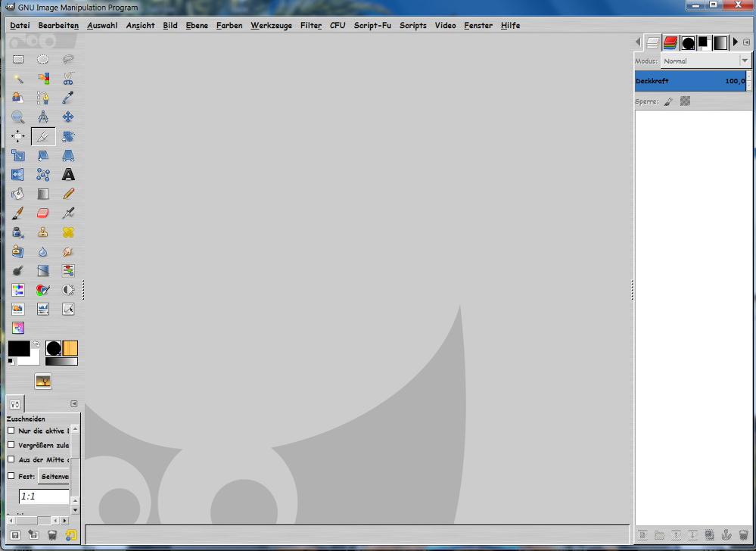Viewport: 756px width, 551px height.
Task: Enable 'Vergrößern zula' checkbox
Action: (x=11, y=445)
